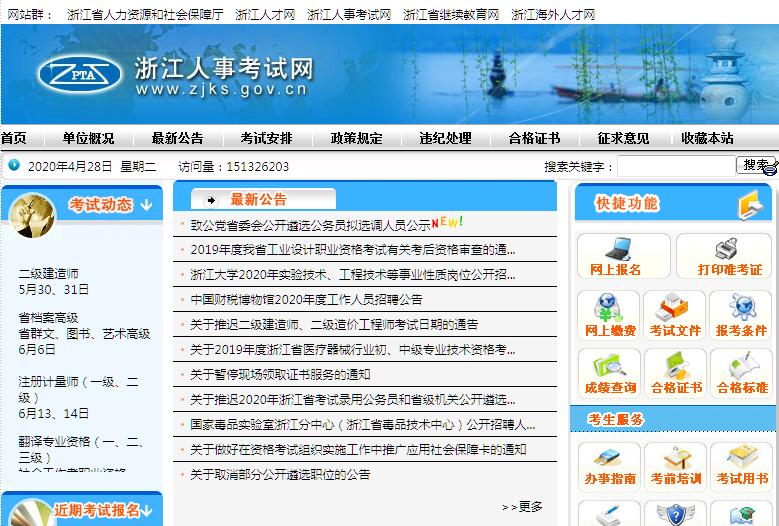Show more announcements via >>更多
779x526 pixels.
click(x=522, y=506)
